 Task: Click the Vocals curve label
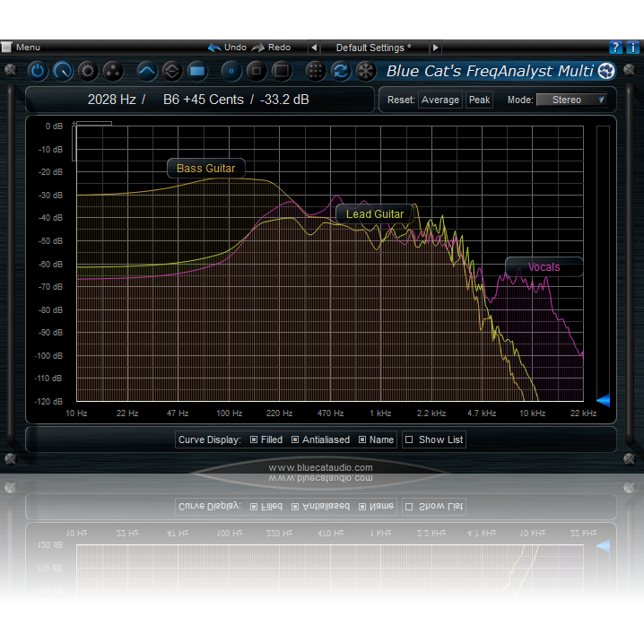click(x=544, y=267)
